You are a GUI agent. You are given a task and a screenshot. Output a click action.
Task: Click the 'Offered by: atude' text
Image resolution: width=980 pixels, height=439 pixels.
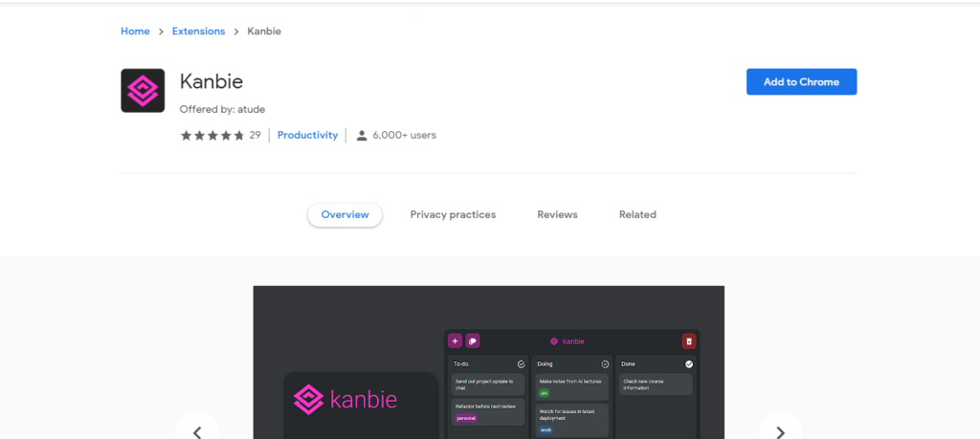222,109
